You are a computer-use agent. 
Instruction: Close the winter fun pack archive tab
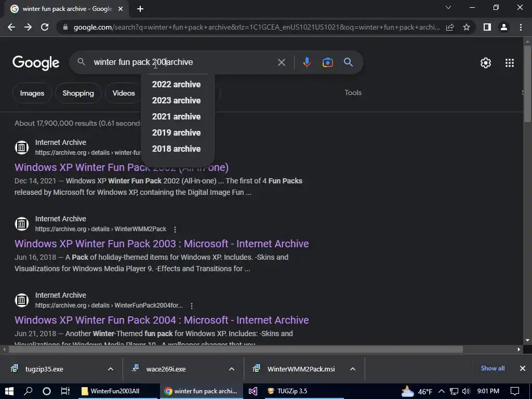tap(121, 9)
